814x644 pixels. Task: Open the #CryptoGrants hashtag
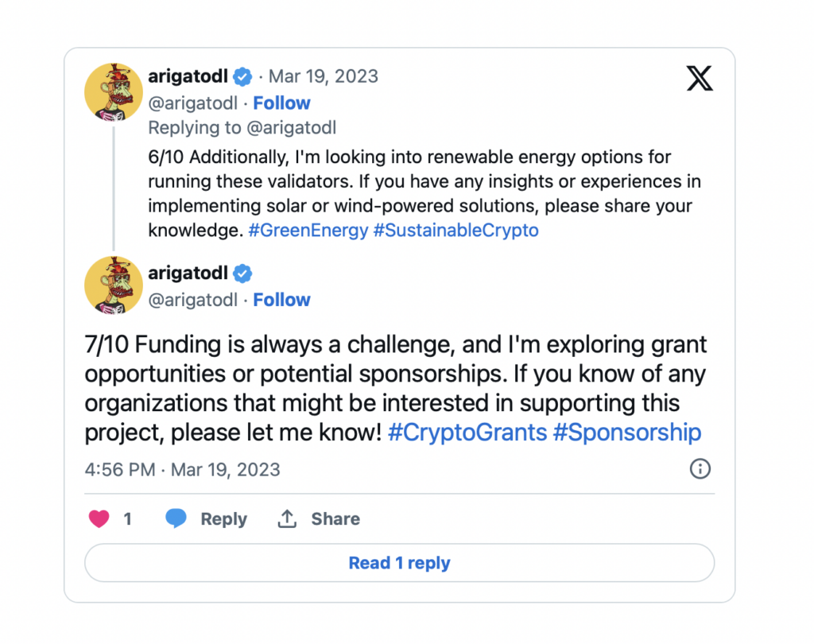[x=467, y=432]
